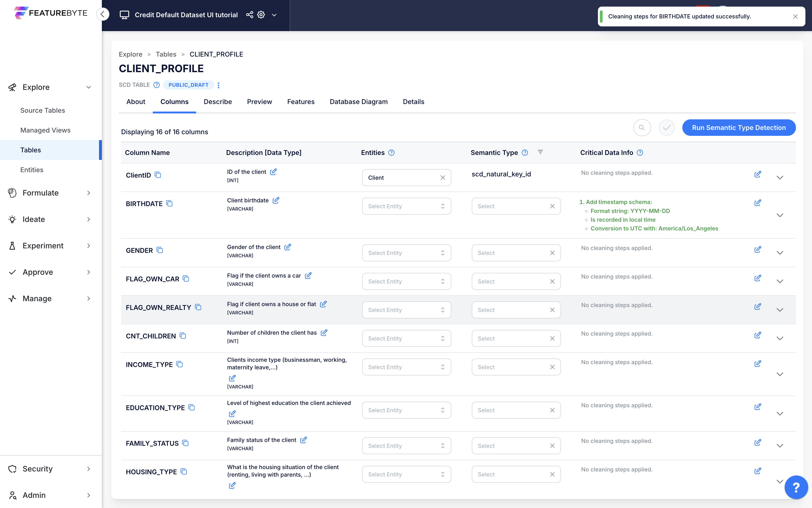The width and height of the screenshot is (812, 508).
Task: Open the catalog dropdown chevron in header
Action: click(x=274, y=15)
